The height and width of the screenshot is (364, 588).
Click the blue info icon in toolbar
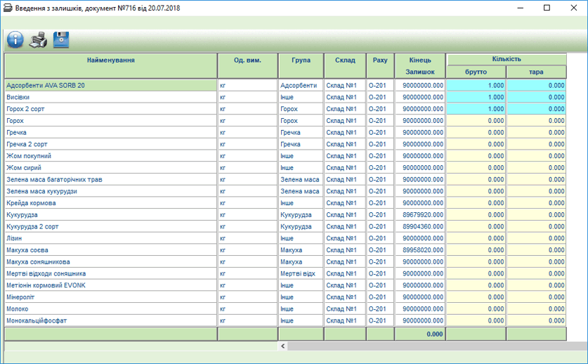pos(15,40)
